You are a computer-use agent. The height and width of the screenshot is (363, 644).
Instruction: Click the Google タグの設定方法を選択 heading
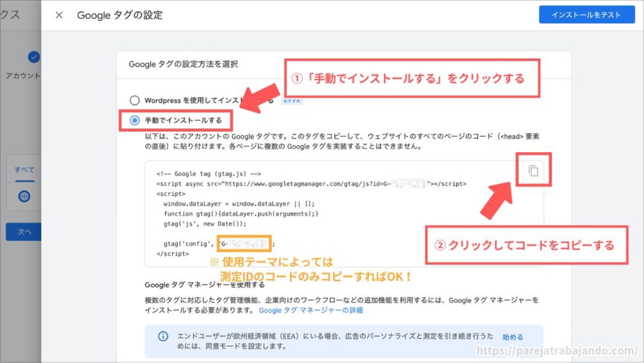pyautogui.click(x=183, y=64)
